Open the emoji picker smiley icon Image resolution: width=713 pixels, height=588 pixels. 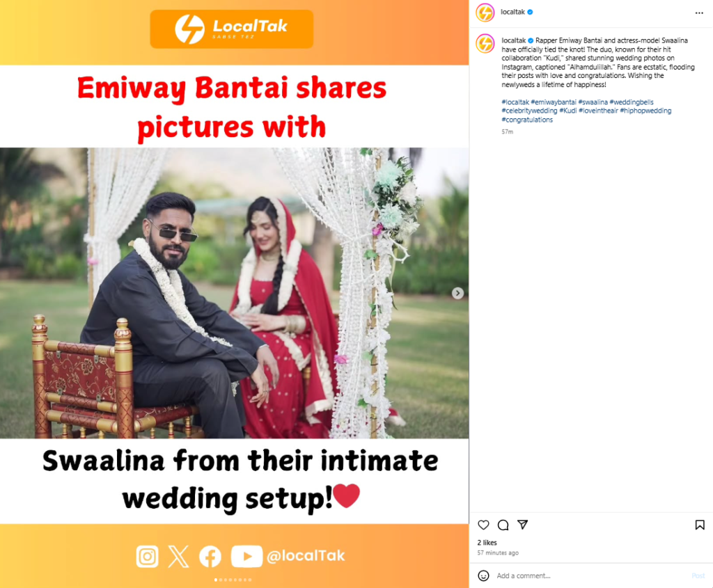pos(483,575)
